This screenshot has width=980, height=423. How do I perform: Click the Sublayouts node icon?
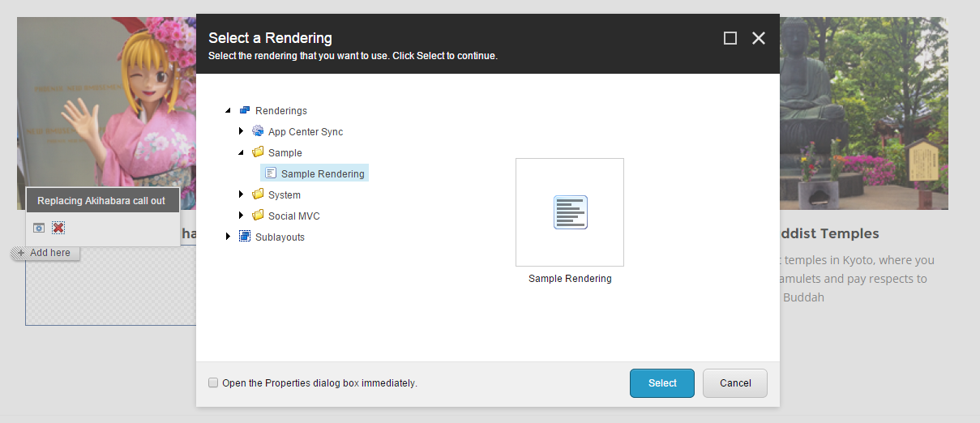pyautogui.click(x=245, y=237)
